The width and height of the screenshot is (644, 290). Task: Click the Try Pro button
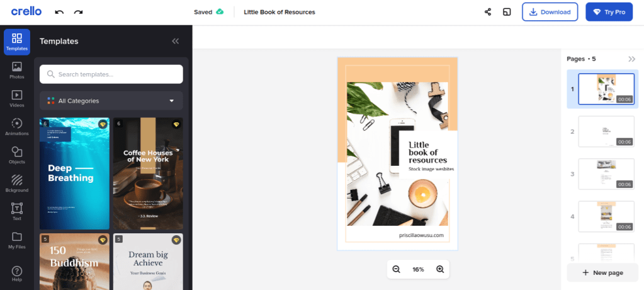point(609,12)
